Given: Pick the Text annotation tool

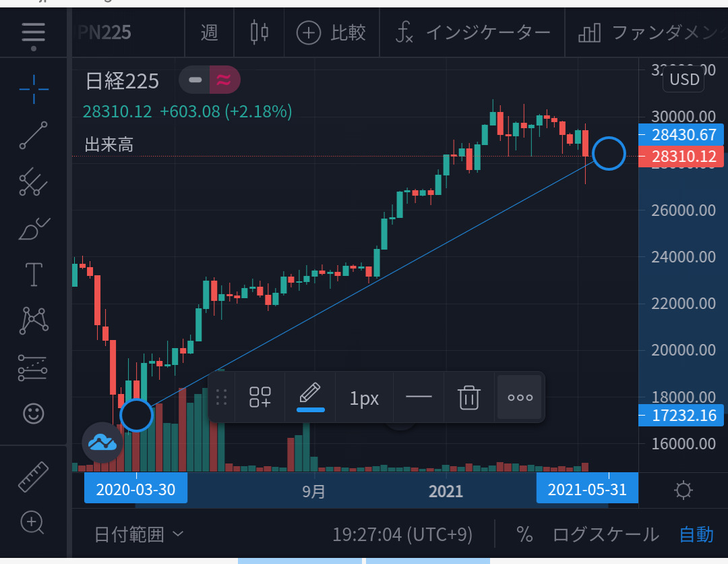Looking at the screenshot, I should pyautogui.click(x=33, y=275).
